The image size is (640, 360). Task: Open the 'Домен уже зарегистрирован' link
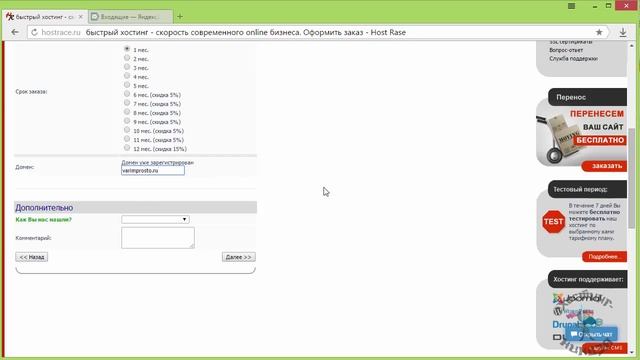(x=158, y=162)
